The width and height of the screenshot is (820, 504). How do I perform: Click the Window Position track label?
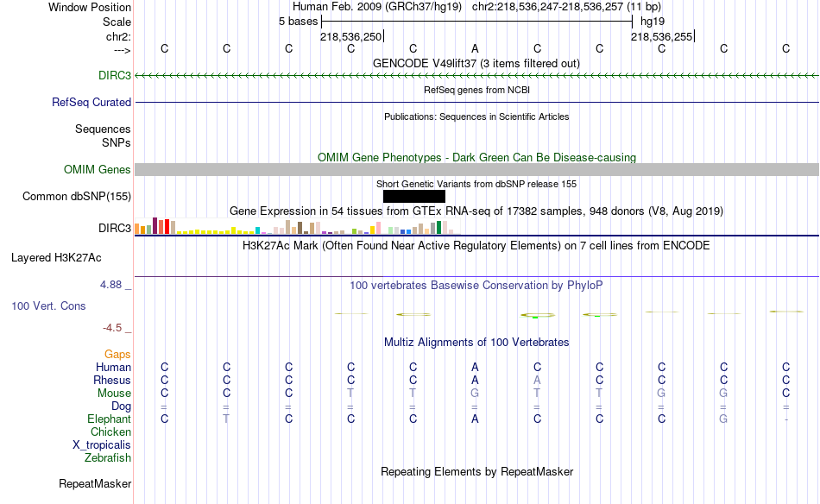coord(90,7)
